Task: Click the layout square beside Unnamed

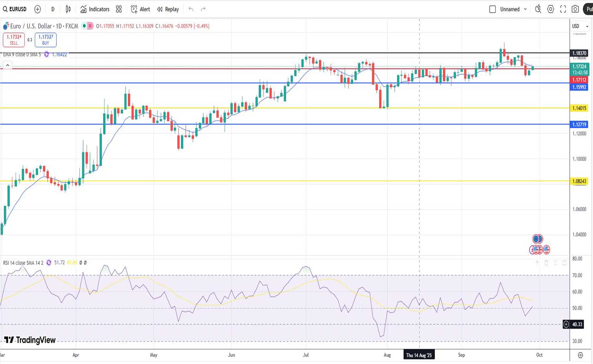Action: (x=492, y=9)
